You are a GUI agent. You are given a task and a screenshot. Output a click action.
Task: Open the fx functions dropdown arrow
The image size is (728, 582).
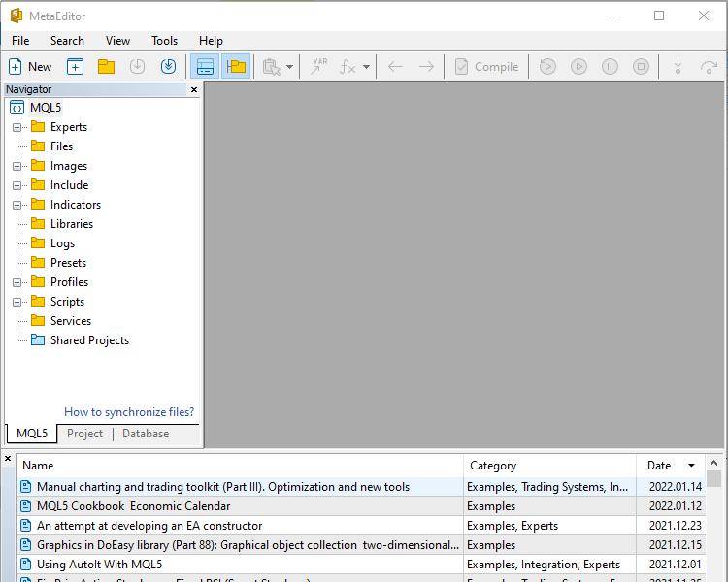366,67
